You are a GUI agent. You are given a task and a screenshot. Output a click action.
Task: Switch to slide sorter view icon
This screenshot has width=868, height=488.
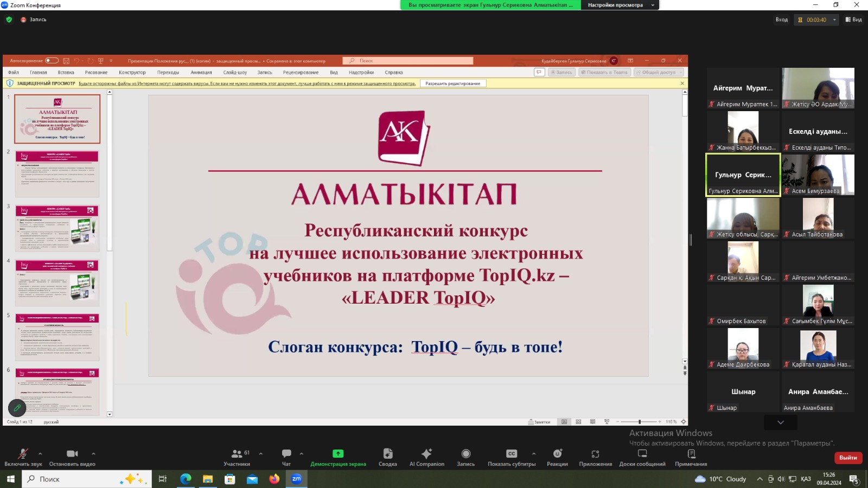point(578,422)
